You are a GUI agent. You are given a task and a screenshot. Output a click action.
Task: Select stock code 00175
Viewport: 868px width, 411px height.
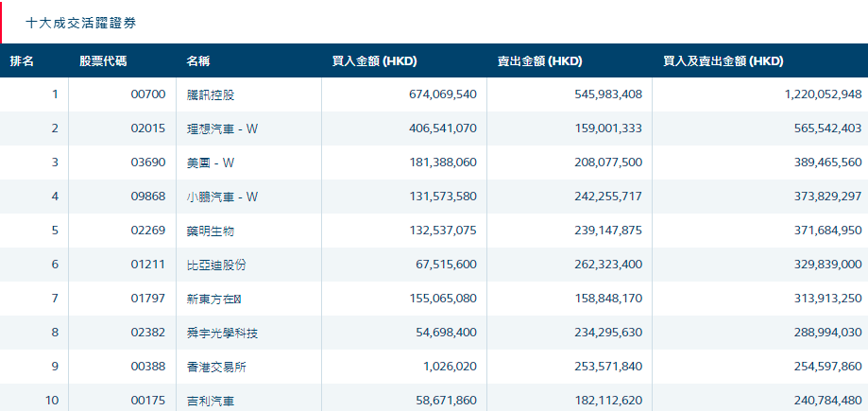(x=147, y=401)
